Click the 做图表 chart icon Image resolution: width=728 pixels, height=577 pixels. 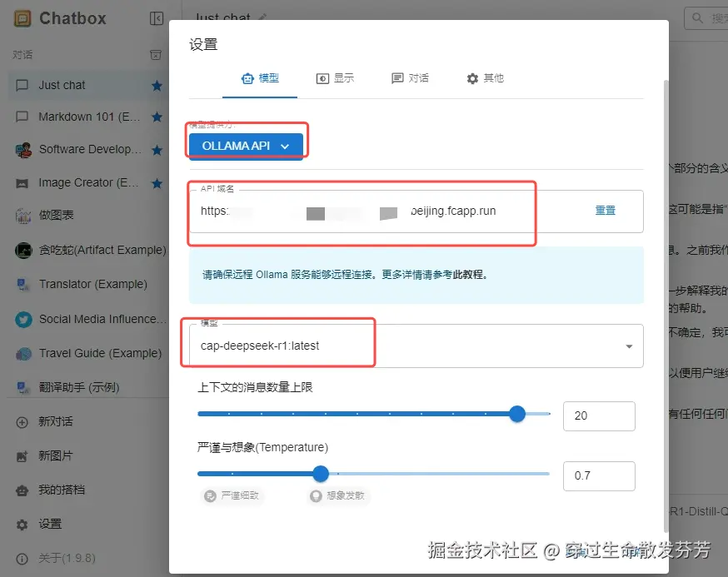[23, 216]
